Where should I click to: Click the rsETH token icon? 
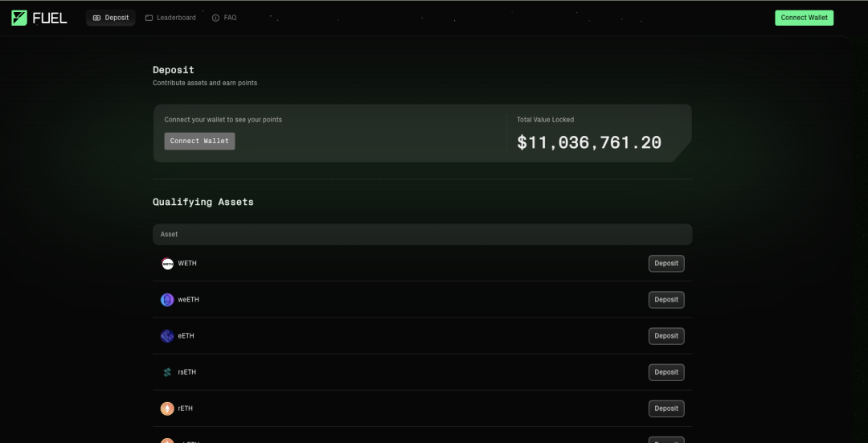[x=167, y=372]
